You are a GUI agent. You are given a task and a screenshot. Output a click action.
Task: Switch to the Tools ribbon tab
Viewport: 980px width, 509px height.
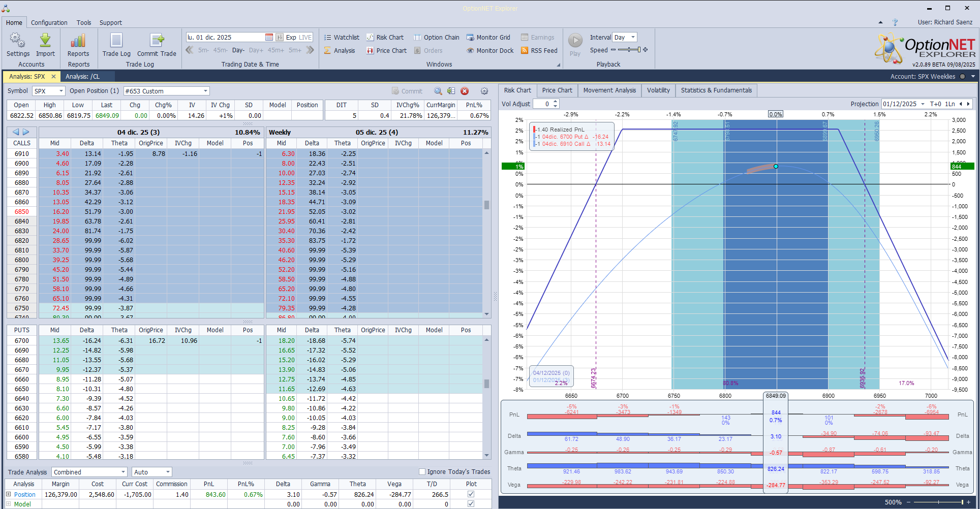pyautogui.click(x=84, y=22)
